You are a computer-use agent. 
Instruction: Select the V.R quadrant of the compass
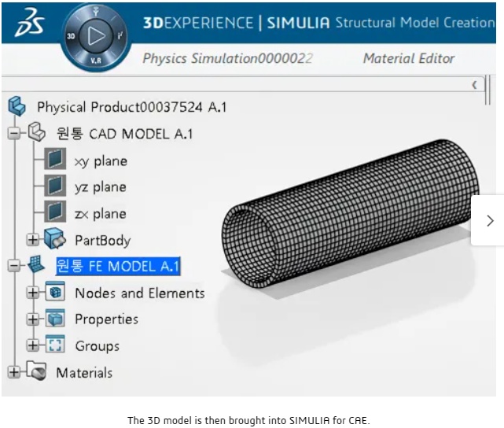pyautogui.click(x=96, y=61)
